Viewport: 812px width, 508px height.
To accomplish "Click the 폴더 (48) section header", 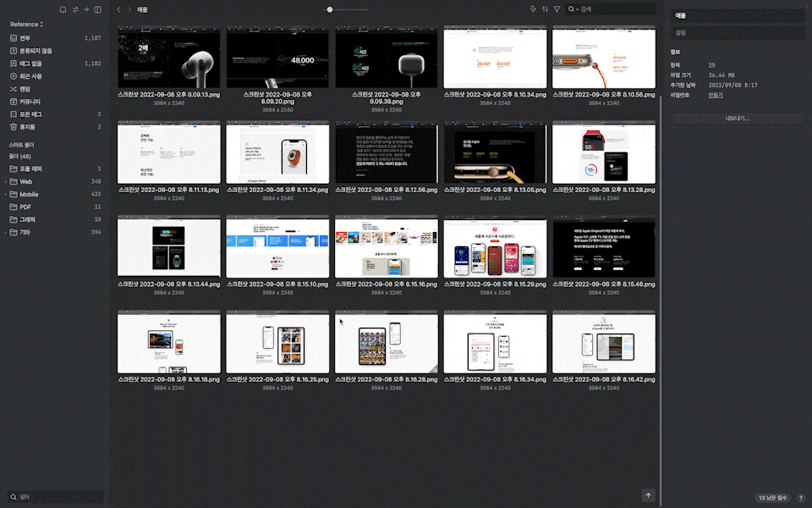I will 19,156.
